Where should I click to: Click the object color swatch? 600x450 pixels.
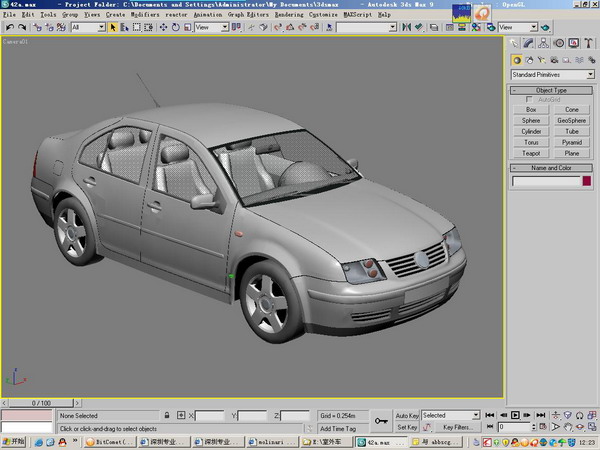587,181
